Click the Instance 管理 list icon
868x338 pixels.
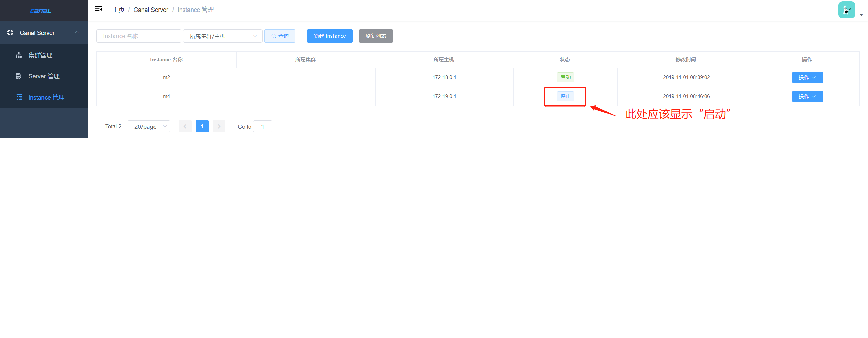[19, 97]
